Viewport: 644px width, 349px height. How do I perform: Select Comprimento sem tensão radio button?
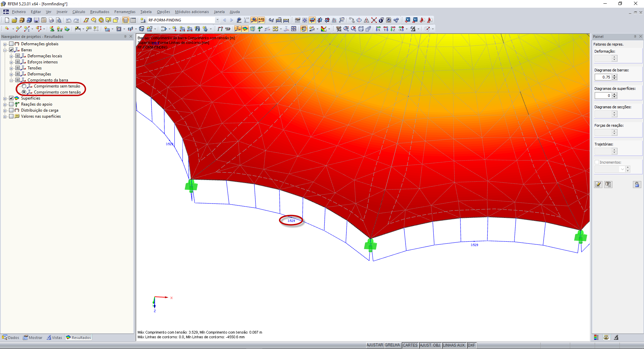(24, 86)
